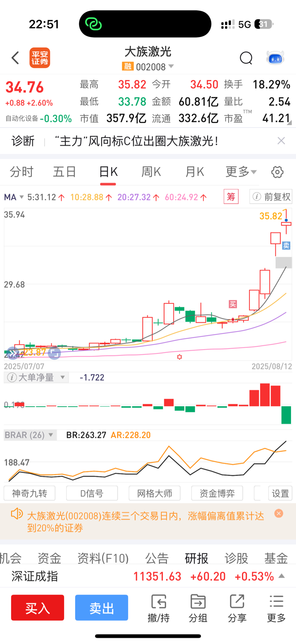Open the 研报 research reports tab

coord(197,558)
